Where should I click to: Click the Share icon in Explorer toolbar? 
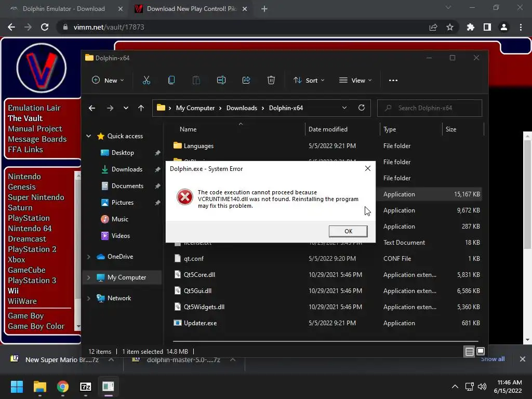tap(246, 81)
